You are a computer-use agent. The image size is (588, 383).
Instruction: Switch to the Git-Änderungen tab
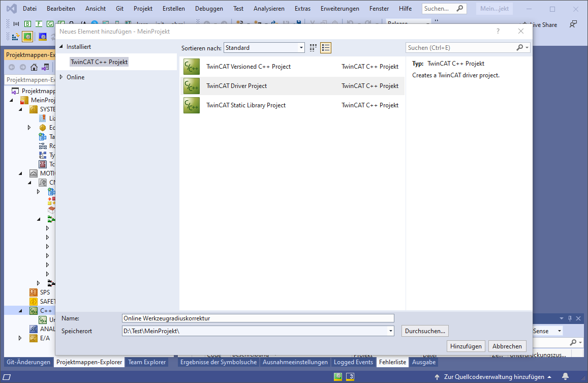click(28, 362)
